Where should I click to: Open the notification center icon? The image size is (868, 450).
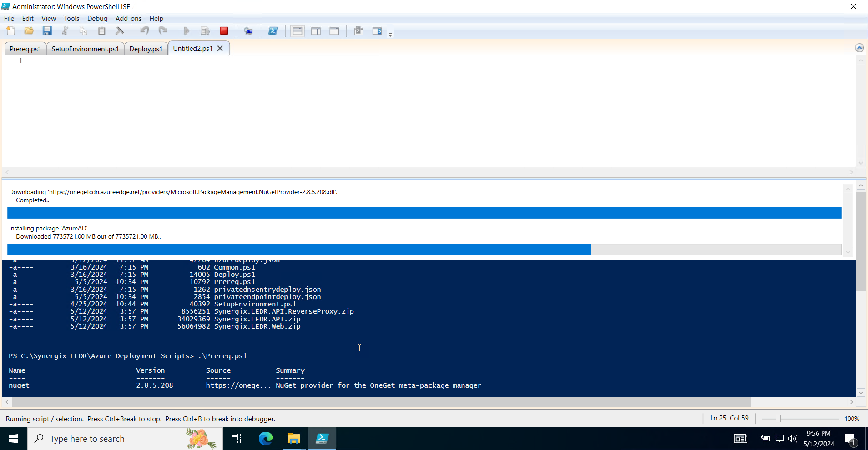click(850, 439)
